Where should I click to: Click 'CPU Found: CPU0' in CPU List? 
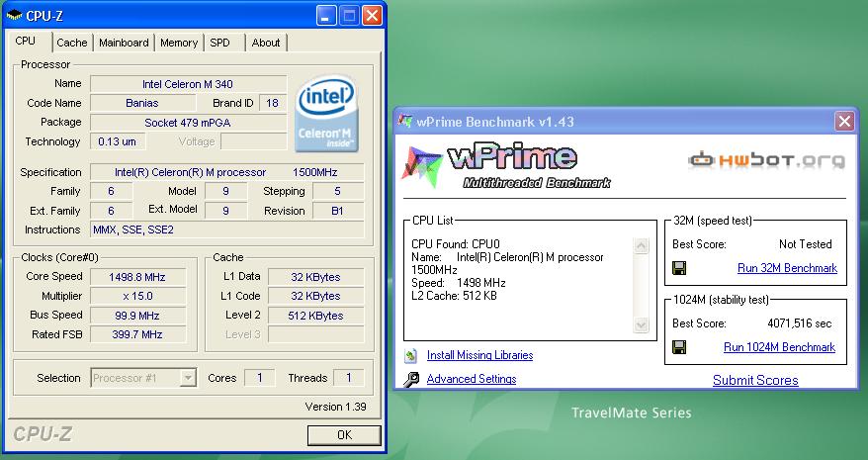tap(456, 244)
